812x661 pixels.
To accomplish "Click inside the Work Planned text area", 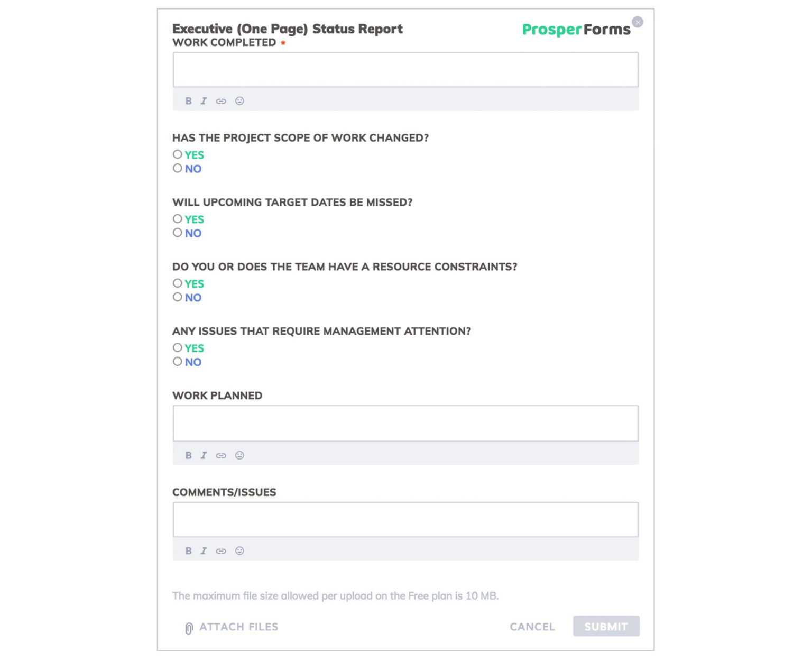I will point(405,423).
